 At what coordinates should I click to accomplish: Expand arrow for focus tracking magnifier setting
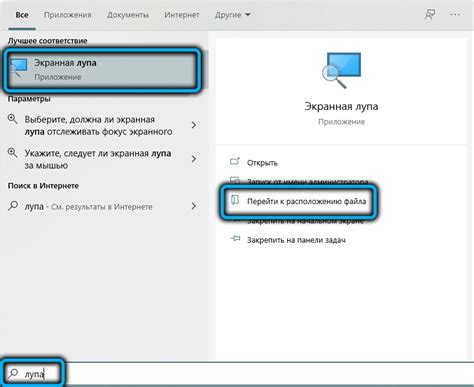pos(194,125)
